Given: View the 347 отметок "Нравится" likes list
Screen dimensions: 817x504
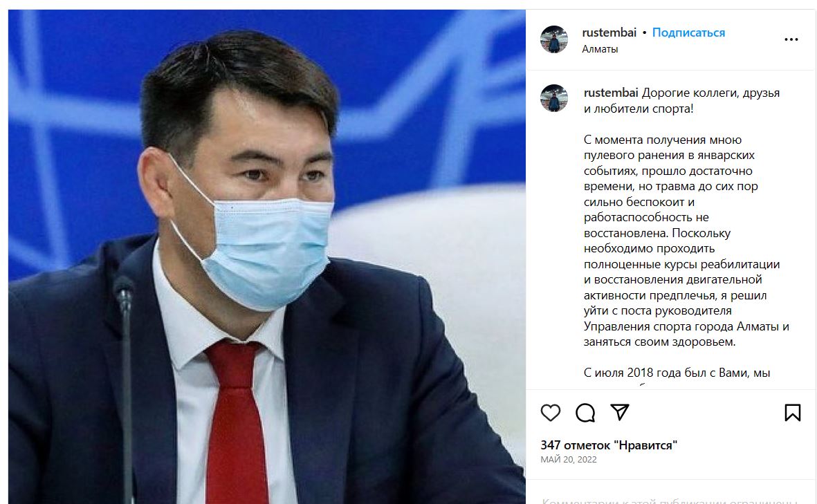Looking at the screenshot, I should (x=609, y=445).
